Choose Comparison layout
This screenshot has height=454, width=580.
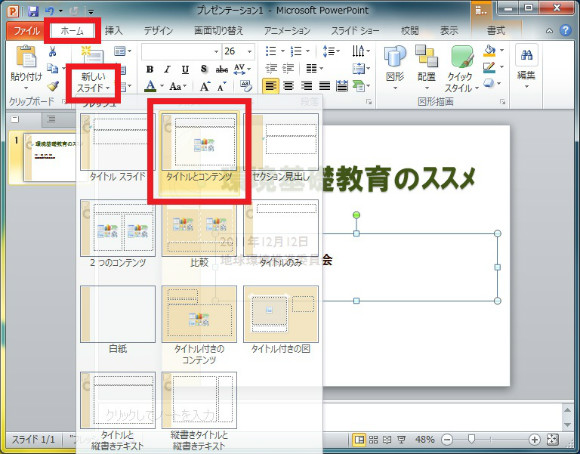point(199,235)
